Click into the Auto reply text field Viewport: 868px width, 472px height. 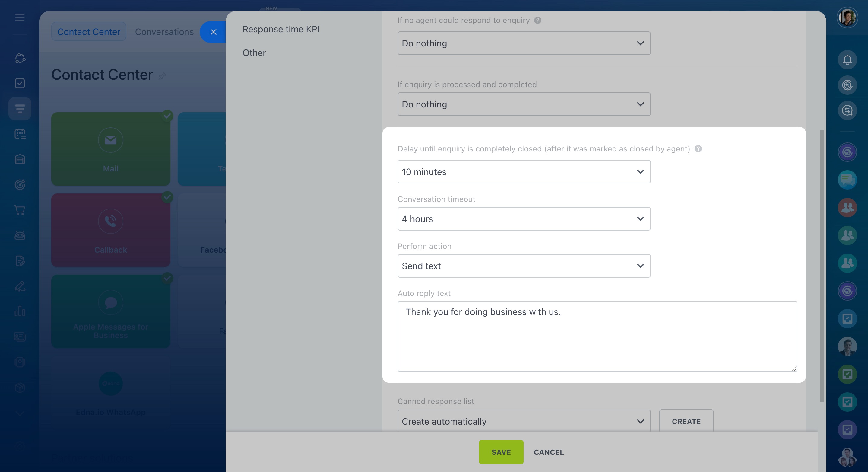coord(597,336)
